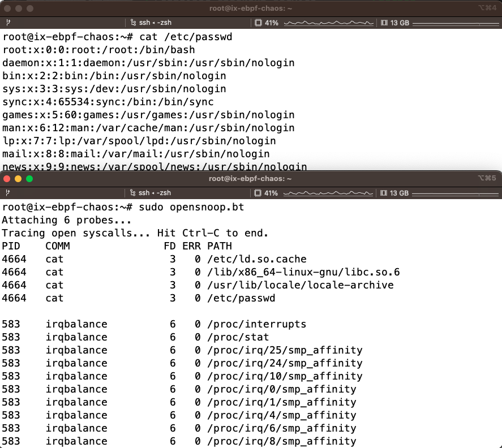Click the job icon beside 'ssh ‹ -zsh' in the upper window
This screenshot has width=502, height=448.
(133, 23)
